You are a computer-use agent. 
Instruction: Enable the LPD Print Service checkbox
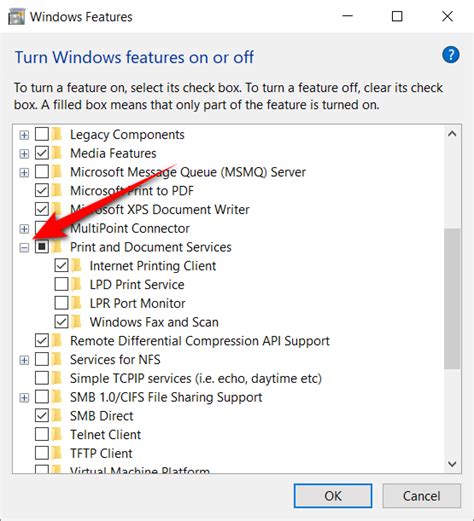[61, 284]
